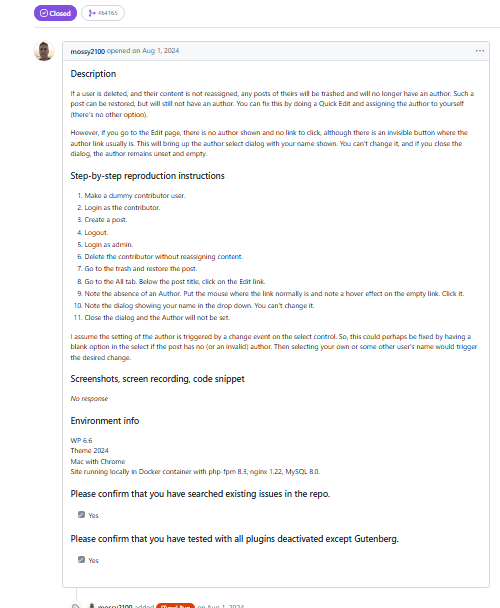Click the check-circle icon in Closed badge
This screenshot has width=500, height=608.
coord(44,13)
